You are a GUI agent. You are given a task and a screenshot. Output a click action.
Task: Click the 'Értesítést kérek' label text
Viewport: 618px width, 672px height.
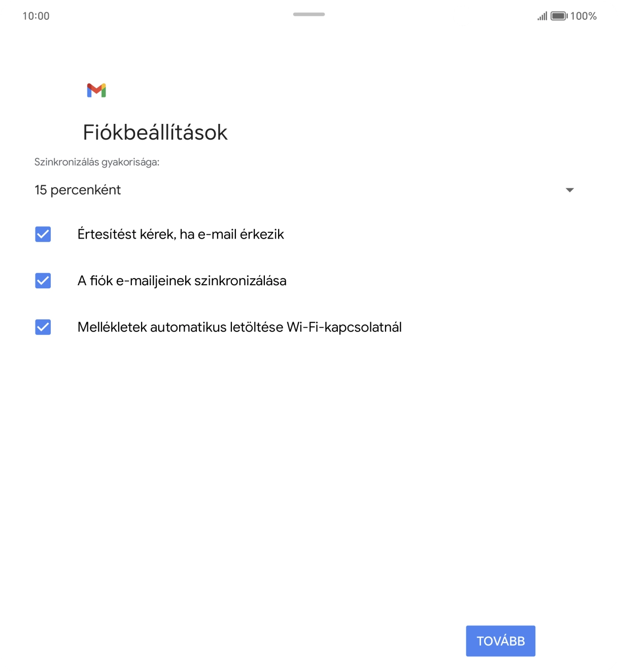181,234
